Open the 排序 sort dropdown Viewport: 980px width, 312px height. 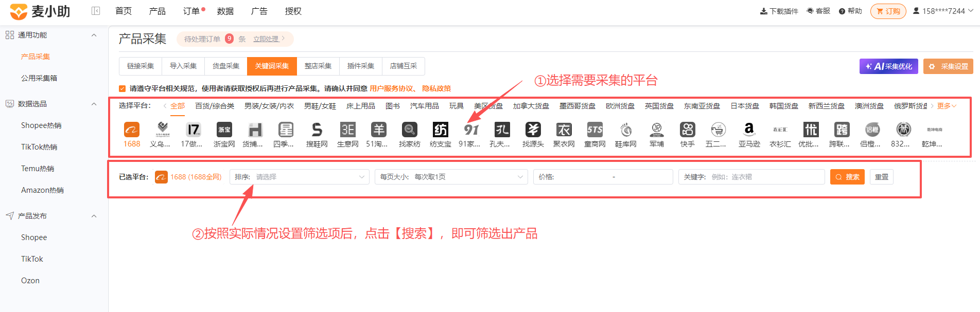300,177
